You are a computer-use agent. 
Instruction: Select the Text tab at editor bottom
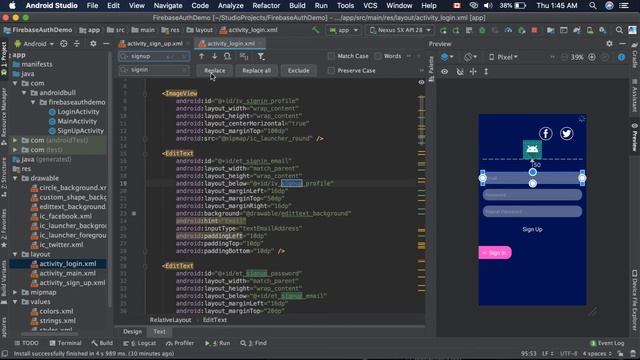coord(160,332)
